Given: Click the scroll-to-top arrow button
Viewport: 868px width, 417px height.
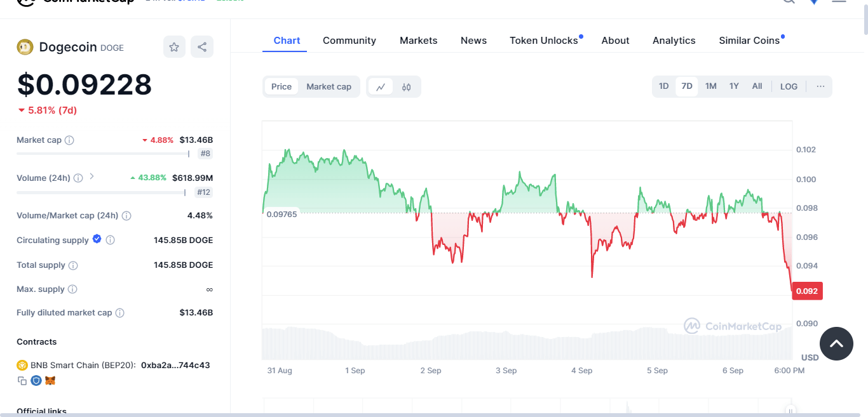Looking at the screenshot, I should point(836,343).
